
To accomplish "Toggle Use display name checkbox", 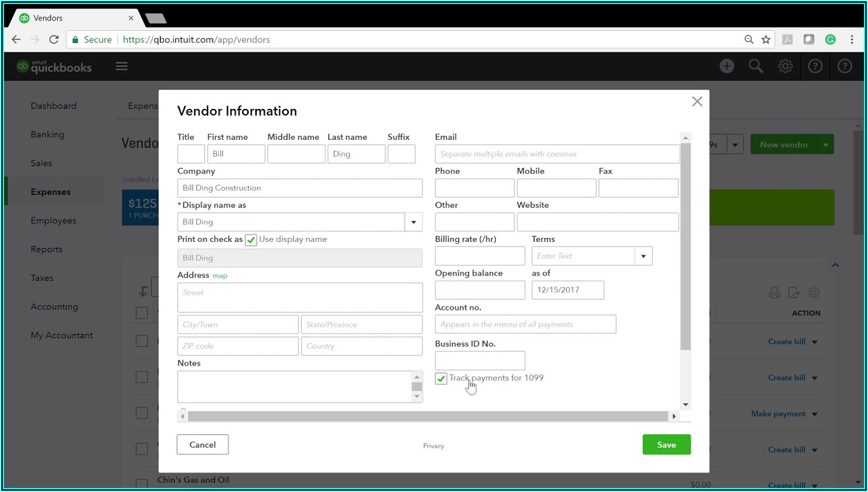I will tap(251, 240).
